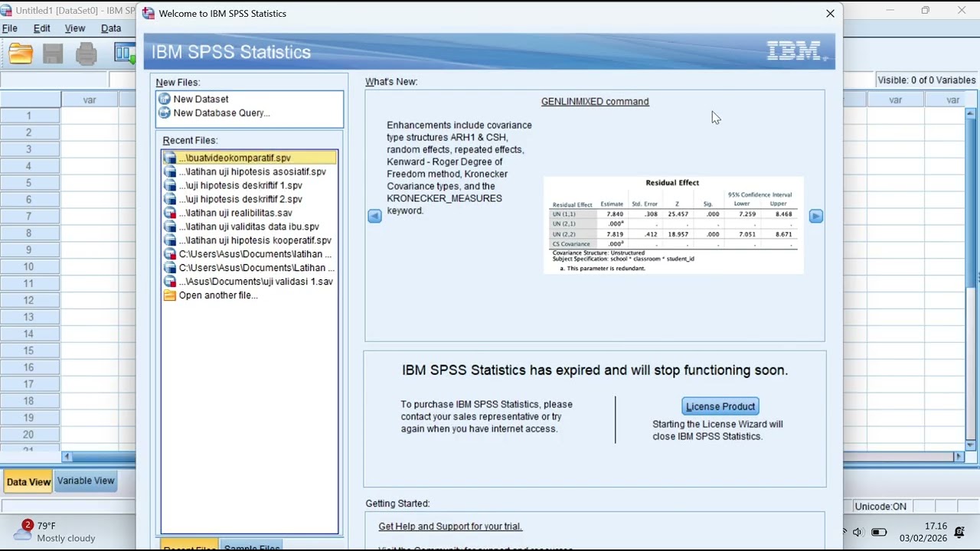Viewport: 980px width, 551px height.
Task: Click the data editor scroll right arrow
Action: (x=959, y=457)
